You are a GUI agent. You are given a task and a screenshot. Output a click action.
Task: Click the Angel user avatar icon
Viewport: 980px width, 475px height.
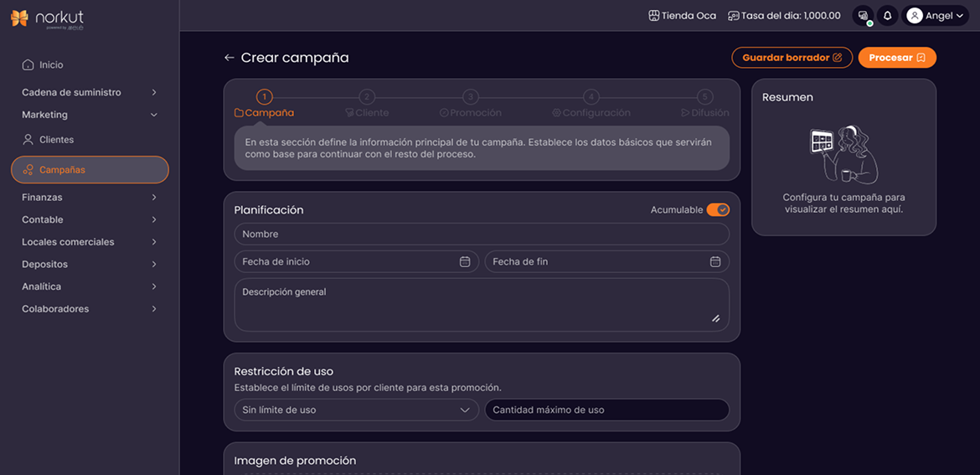(x=915, y=16)
